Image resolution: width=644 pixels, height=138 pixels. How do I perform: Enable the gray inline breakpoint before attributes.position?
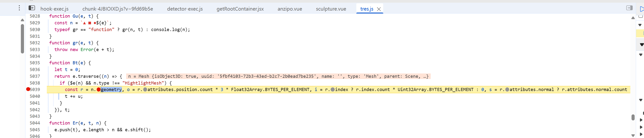145,90
